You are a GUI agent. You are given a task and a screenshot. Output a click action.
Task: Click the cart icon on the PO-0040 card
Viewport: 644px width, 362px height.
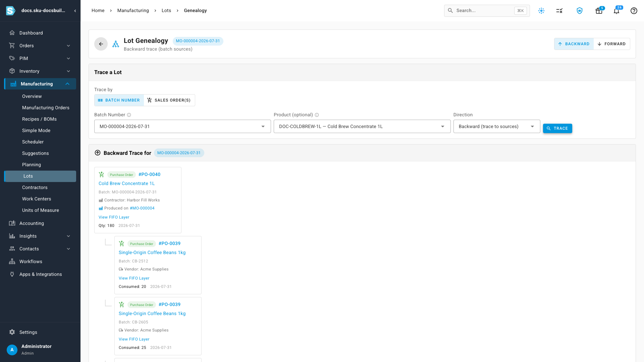102,174
